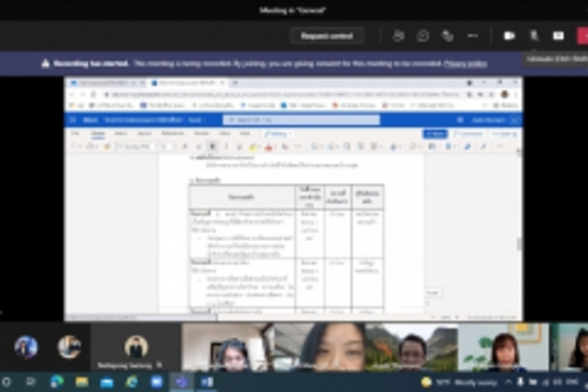Click the share content icon
The height and width of the screenshot is (392, 588).
[558, 36]
